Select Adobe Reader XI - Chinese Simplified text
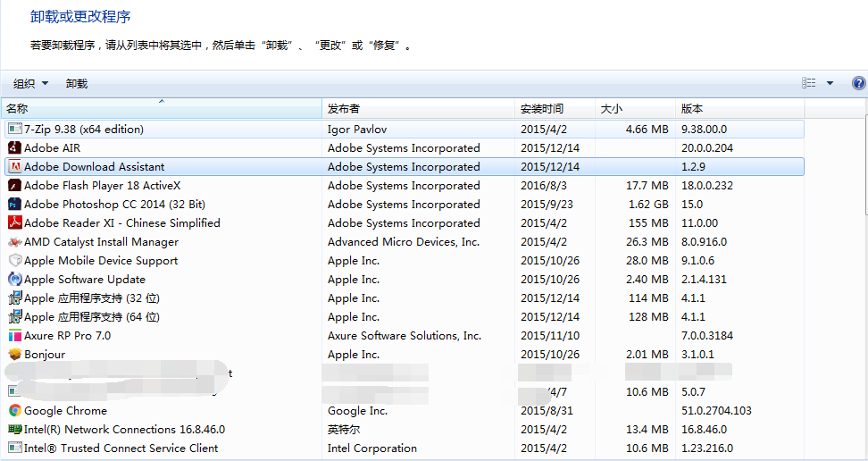 122,222
